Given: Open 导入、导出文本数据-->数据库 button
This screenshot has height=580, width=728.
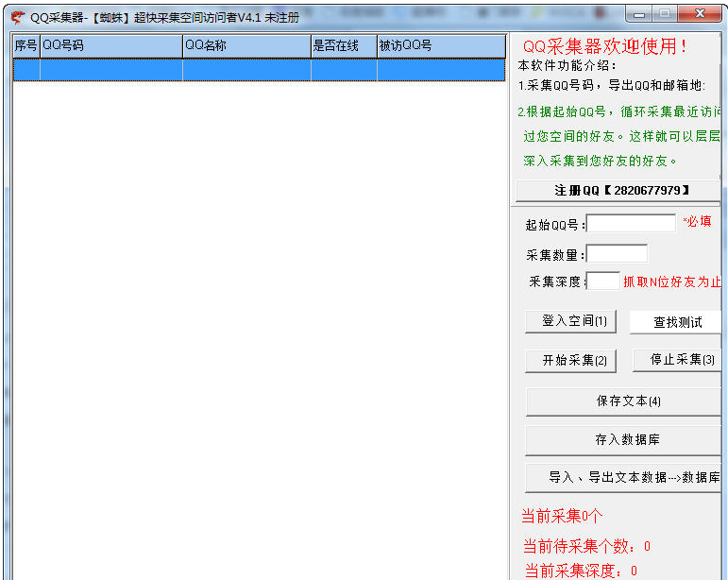Looking at the screenshot, I should click(x=623, y=477).
